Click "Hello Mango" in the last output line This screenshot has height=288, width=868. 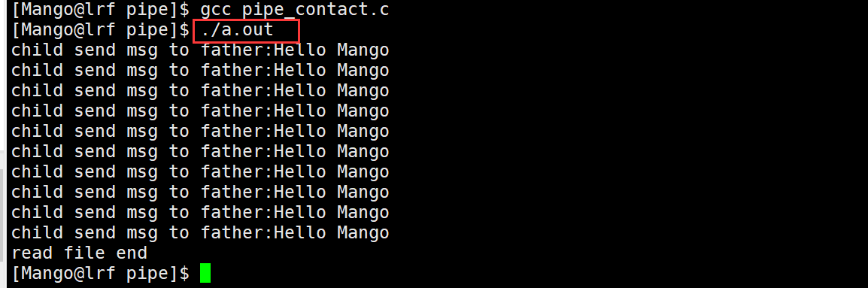[332, 232]
